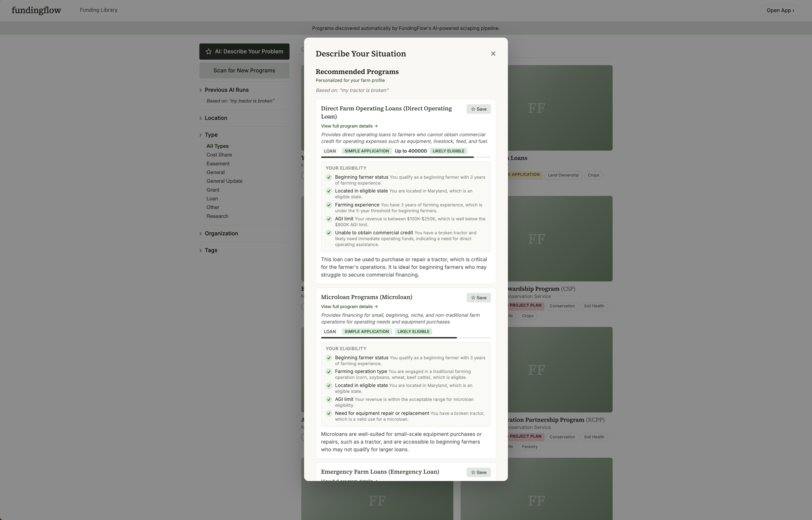Click Unable to obtain commercial credit check icon
The width and height of the screenshot is (812, 520).
[x=329, y=233]
